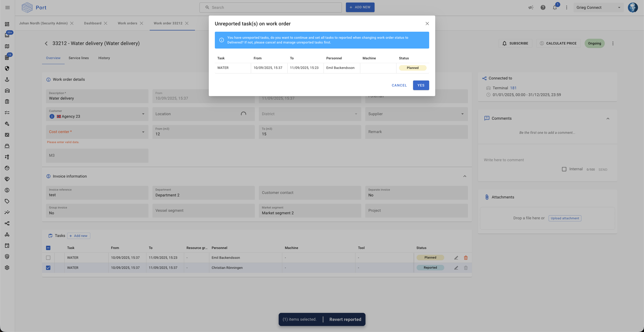Screen dimensions: 644x332
Task: Click the announcements megaphone icon
Action: coord(531,8)
